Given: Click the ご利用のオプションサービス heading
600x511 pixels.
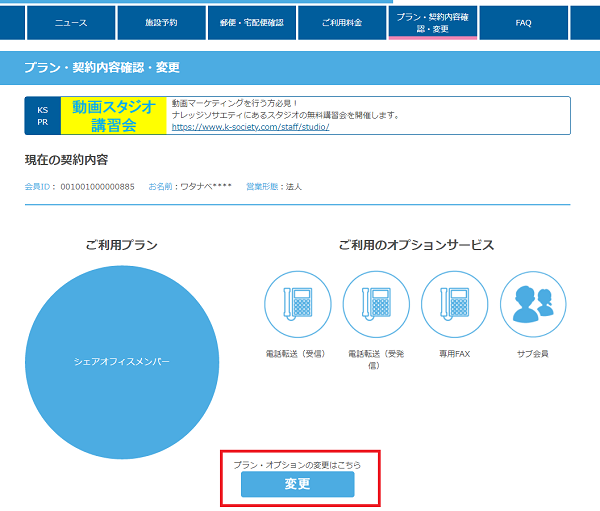Looking at the screenshot, I should 415,245.
